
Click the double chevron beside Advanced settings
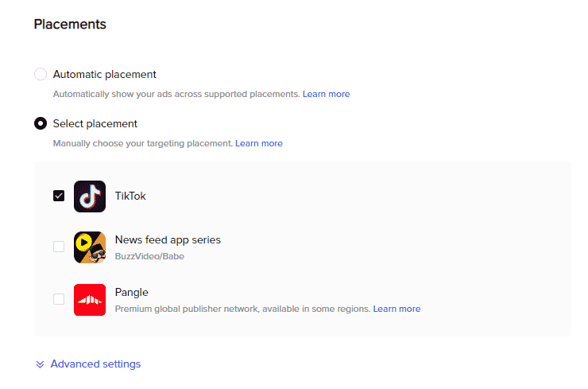pyautogui.click(x=40, y=364)
